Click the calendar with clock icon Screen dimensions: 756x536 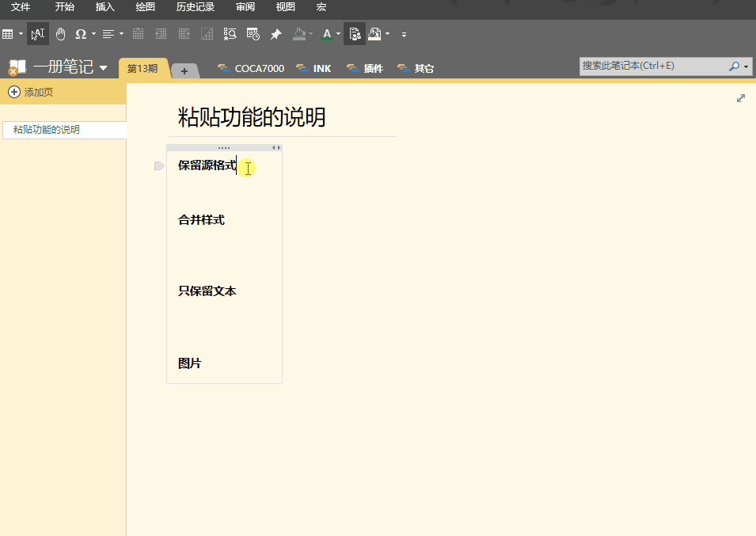[x=253, y=34]
